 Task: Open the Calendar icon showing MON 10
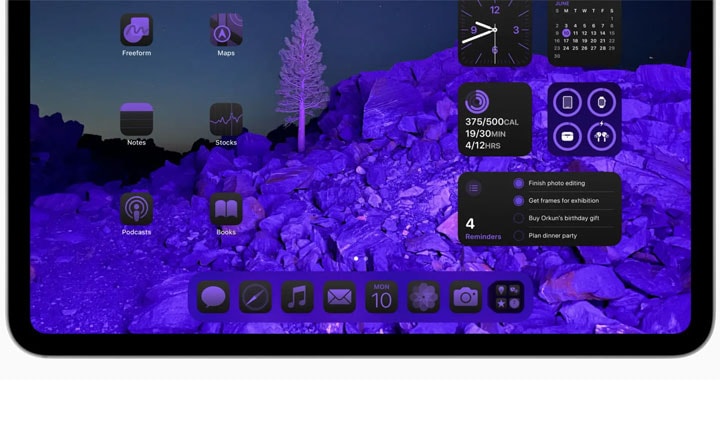click(381, 297)
